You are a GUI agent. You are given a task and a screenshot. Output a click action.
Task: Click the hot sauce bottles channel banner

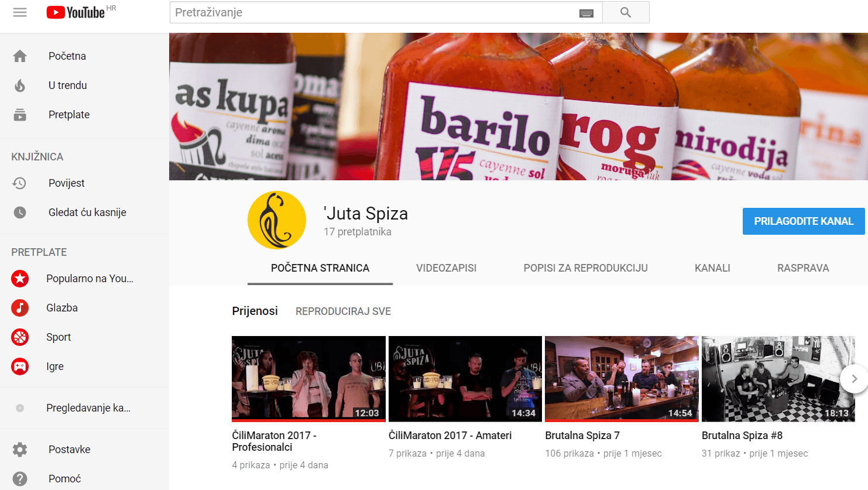click(519, 107)
